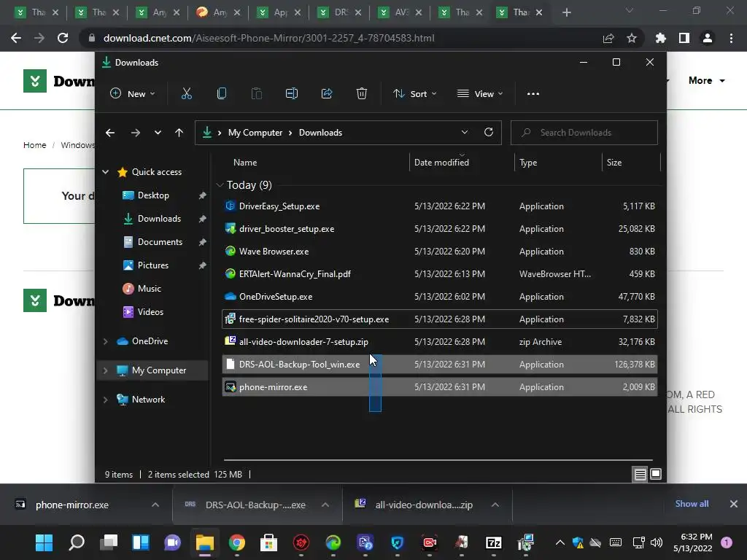Bookmark this page star icon in Chrome
747x560 pixels.
click(x=632, y=38)
